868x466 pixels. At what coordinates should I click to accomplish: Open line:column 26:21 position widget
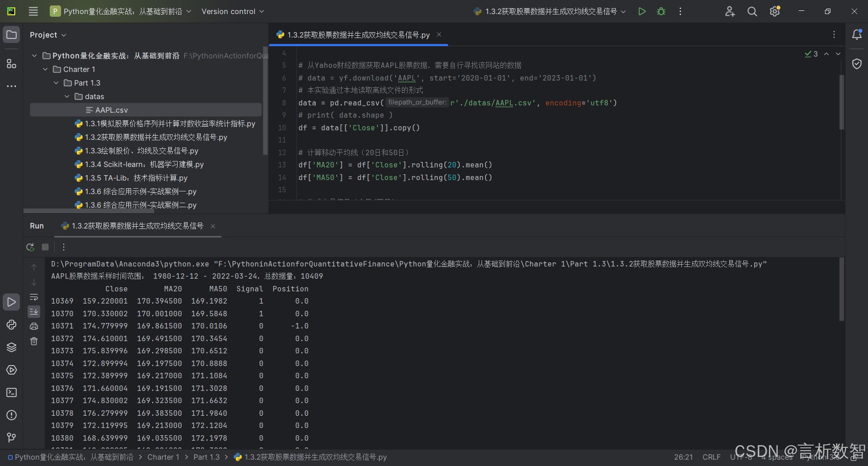pos(683,457)
